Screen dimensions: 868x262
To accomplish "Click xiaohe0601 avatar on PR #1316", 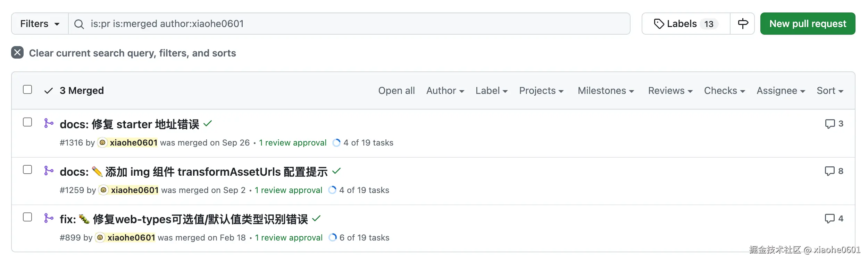I will click(x=102, y=143).
